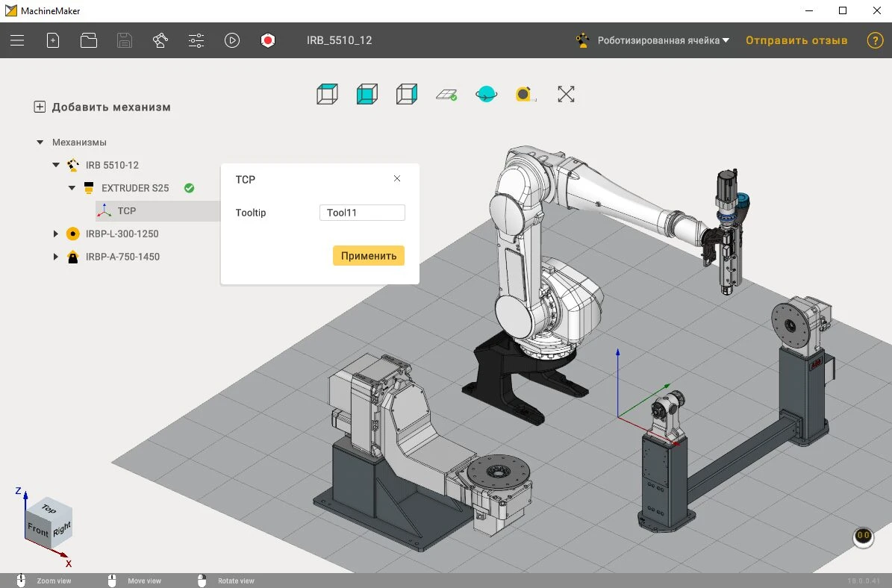Screen dimensions: 892x588
Task: Expand the IRBP-A-750-1450 node
Action: [56, 257]
